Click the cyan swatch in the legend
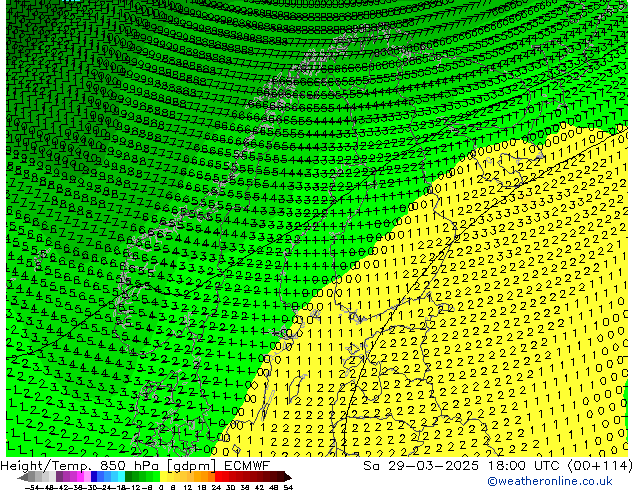The image size is (634, 490). coord(121,476)
